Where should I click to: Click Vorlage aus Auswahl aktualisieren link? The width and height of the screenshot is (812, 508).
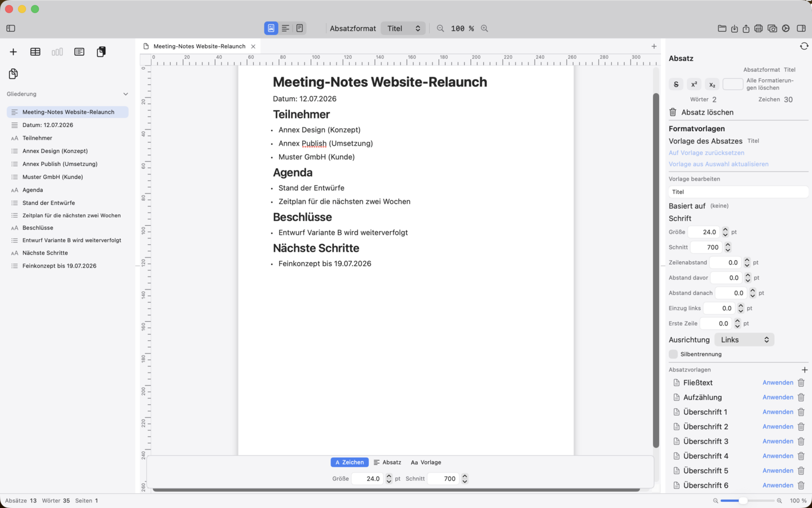pyautogui.click(x=718, y=164)
